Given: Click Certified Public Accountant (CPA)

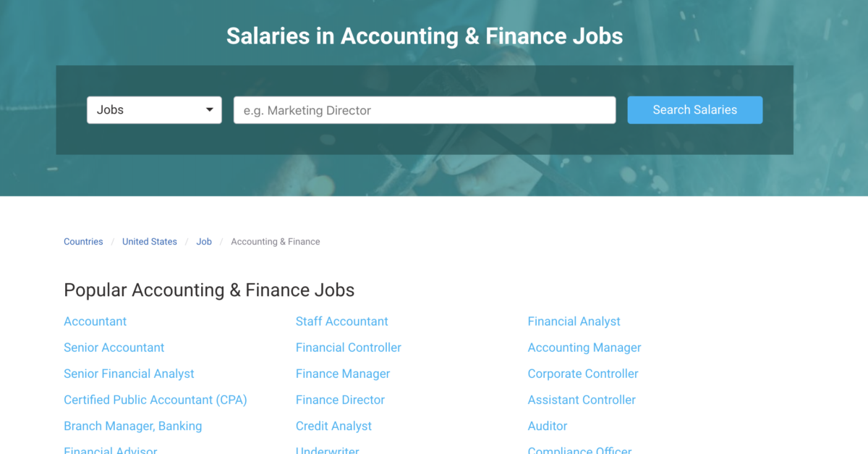Looking at the screenshot, I should (x=155, y=399).
